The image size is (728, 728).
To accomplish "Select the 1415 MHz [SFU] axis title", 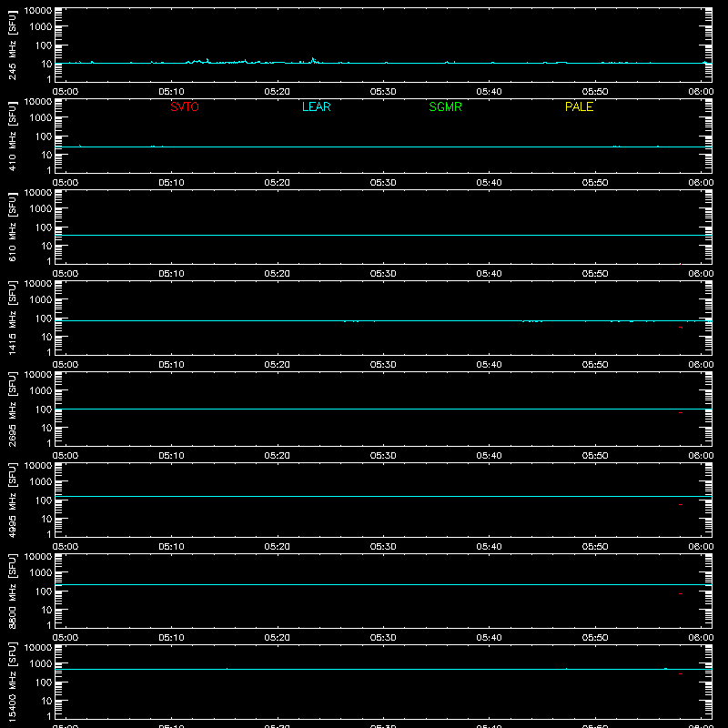I will (x=13, y=318).
